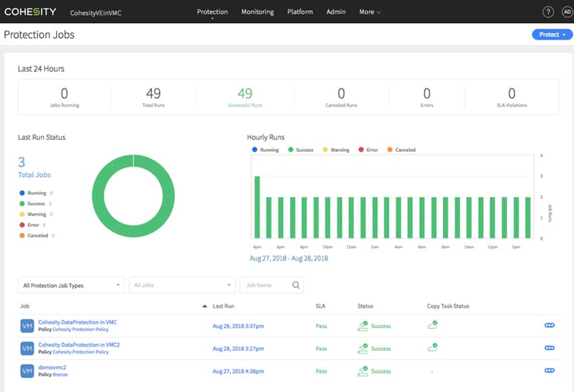Open All Protection Job Types dropdown
The width and height of the screenshot is (574, 392).
pyautogui.click(x=71, y=285)
